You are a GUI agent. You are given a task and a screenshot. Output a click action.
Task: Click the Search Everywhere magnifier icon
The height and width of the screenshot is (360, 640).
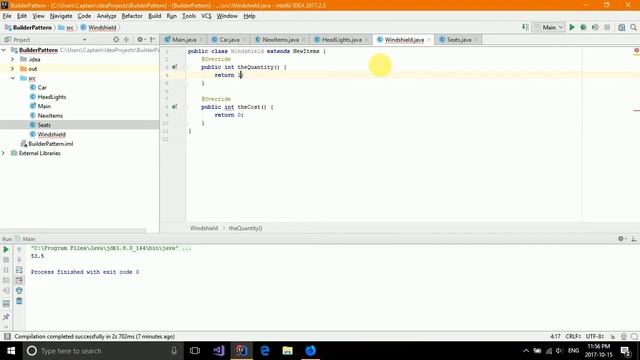coord(633,27)
